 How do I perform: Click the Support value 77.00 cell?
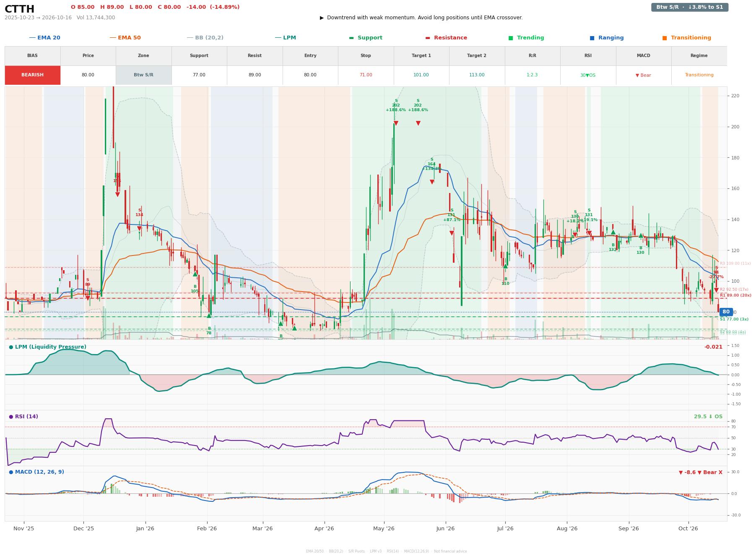pyautogui.click(x=199, y=75)
